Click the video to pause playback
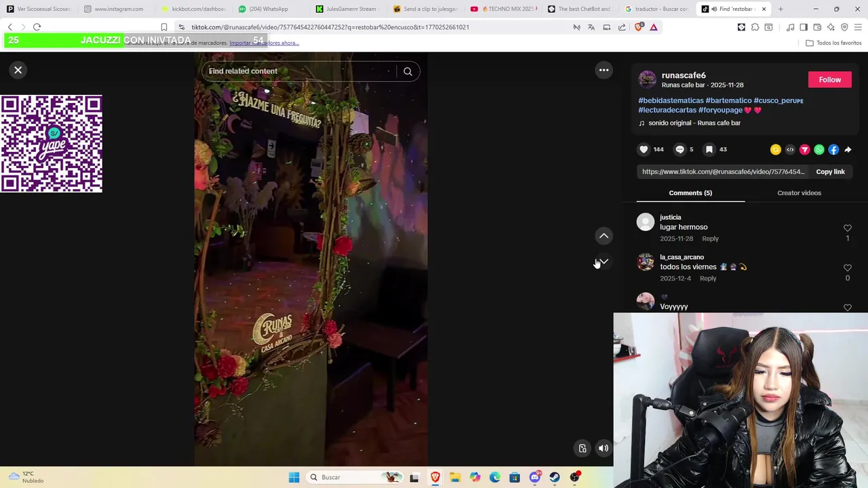 coord(311,259)
